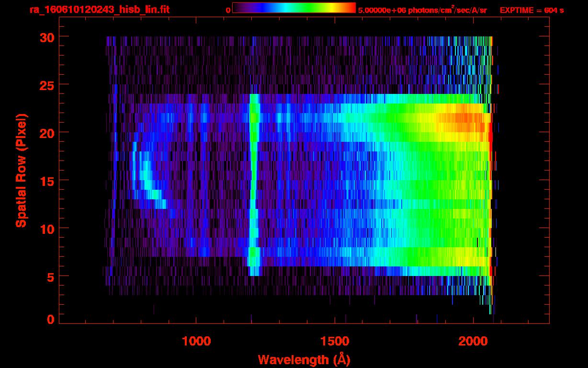Select the Spatial Row (Pixel) axis title

pyautogui.click(x=21, y=170)
